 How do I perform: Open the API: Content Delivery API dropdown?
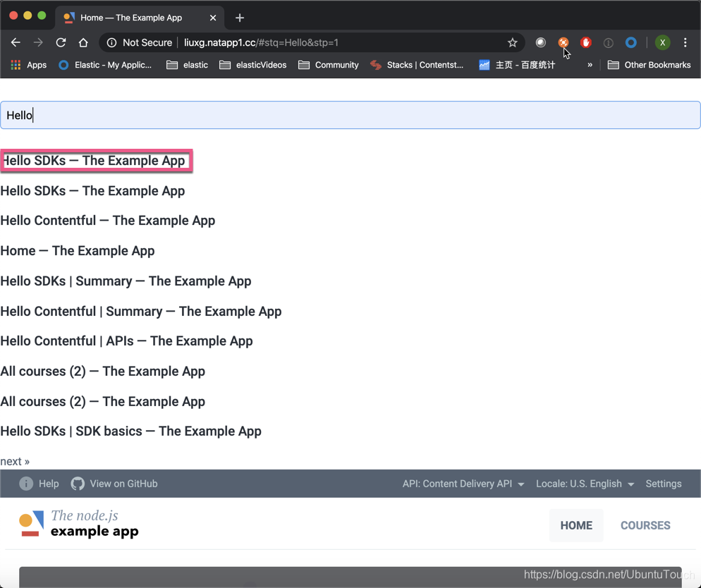pyautogui.click(x=463, y=484)
